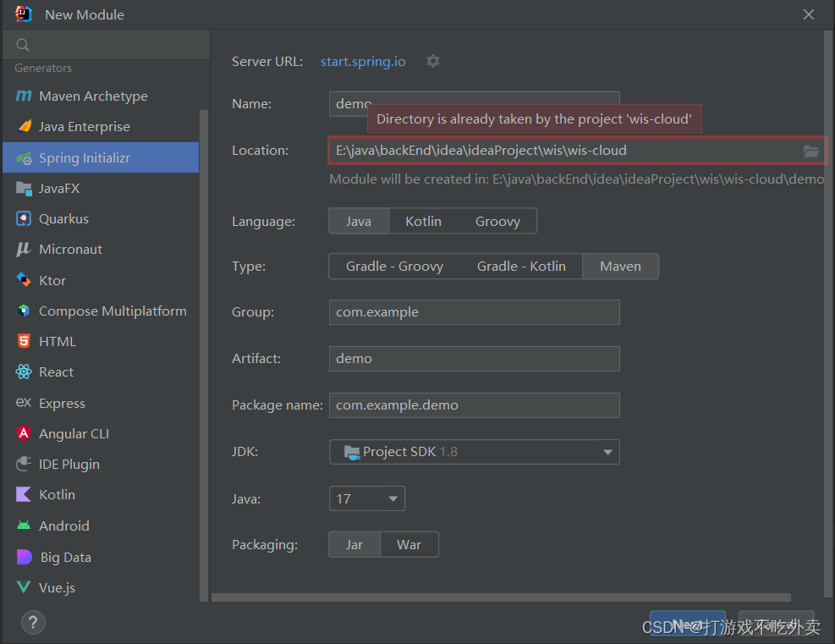Click the Express ex icon

[x=24, y=403]
